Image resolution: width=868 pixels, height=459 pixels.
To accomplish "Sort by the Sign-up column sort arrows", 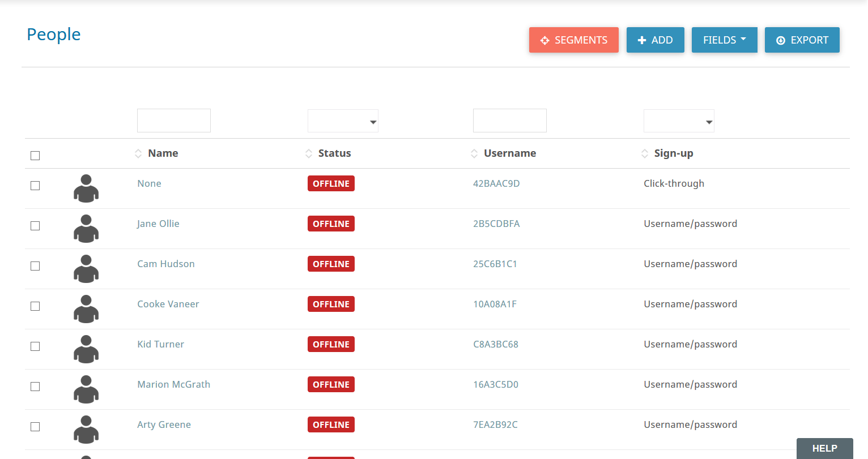I will tap(645, 153).
